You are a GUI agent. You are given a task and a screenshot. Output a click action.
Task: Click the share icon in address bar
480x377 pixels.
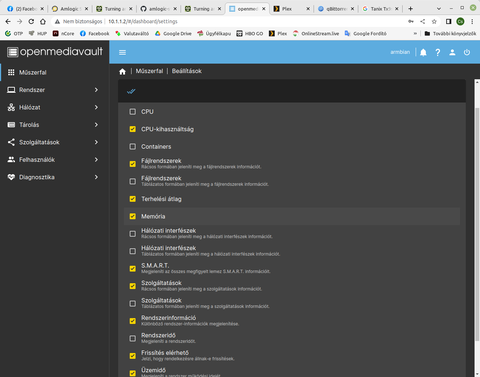click(x=423, y=21)
